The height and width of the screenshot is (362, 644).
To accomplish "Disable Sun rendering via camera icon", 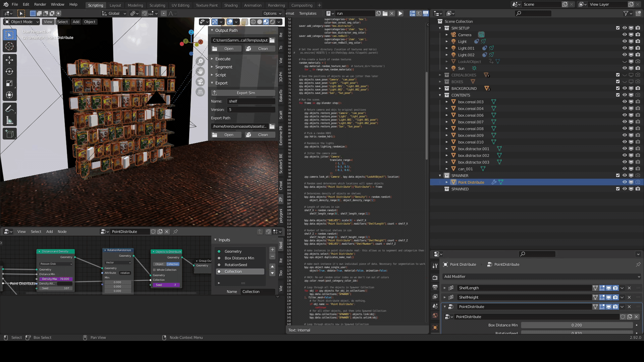I will coord(638,68).
